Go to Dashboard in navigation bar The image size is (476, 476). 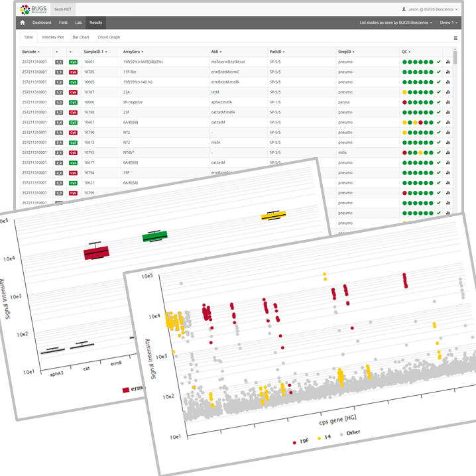tap(42, 23)
